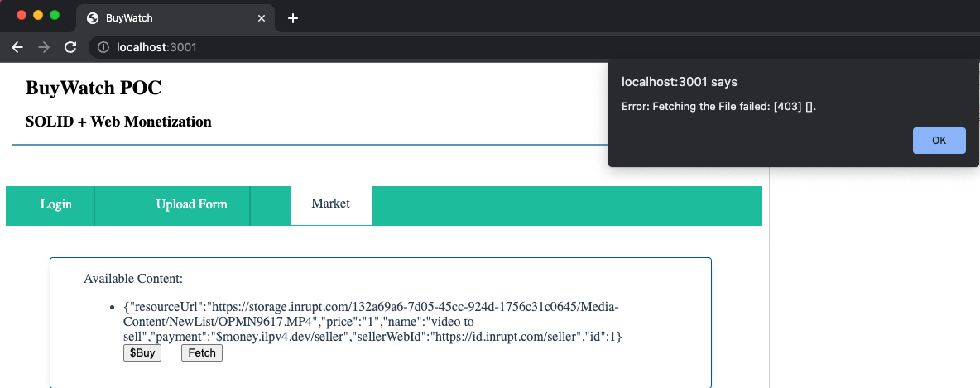This screenshot has height=388, width=980.
Task: Close the BuyWatch browser tab
Action: [x=262, y=18]
